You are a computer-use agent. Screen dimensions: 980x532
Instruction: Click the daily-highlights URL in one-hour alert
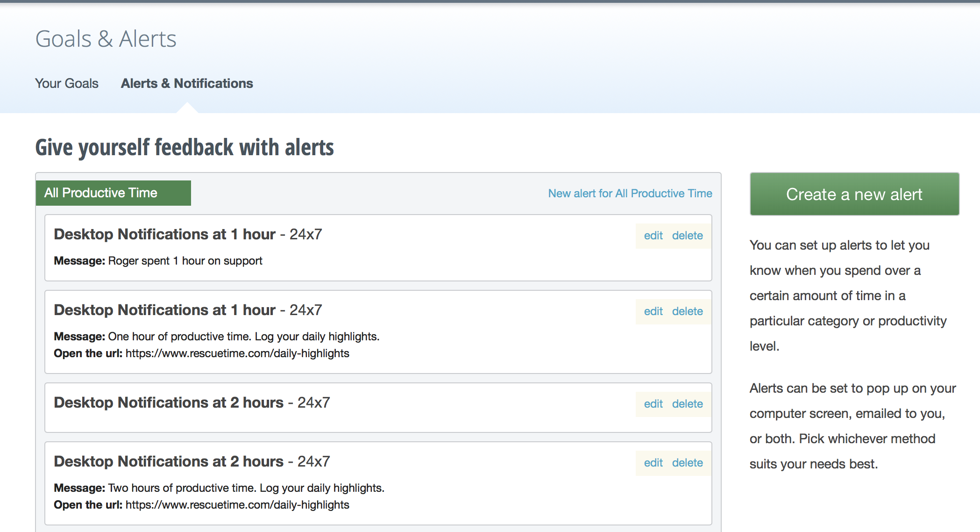237,353
